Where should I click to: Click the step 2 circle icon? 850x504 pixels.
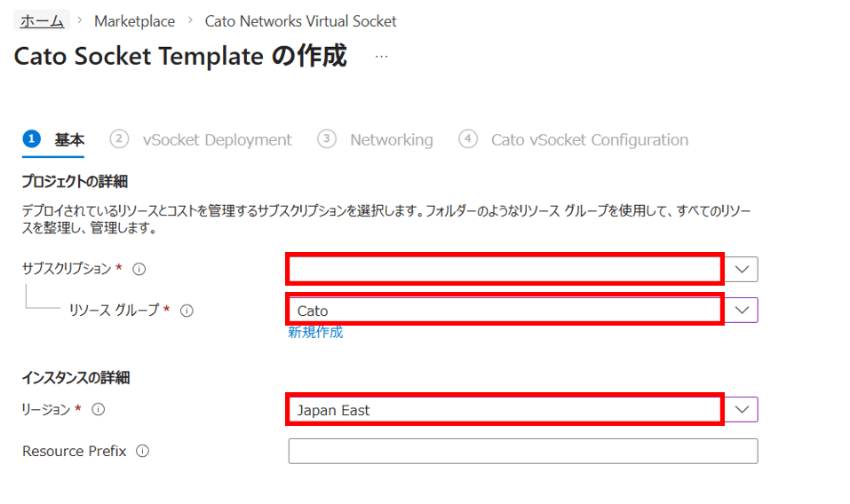119,139
